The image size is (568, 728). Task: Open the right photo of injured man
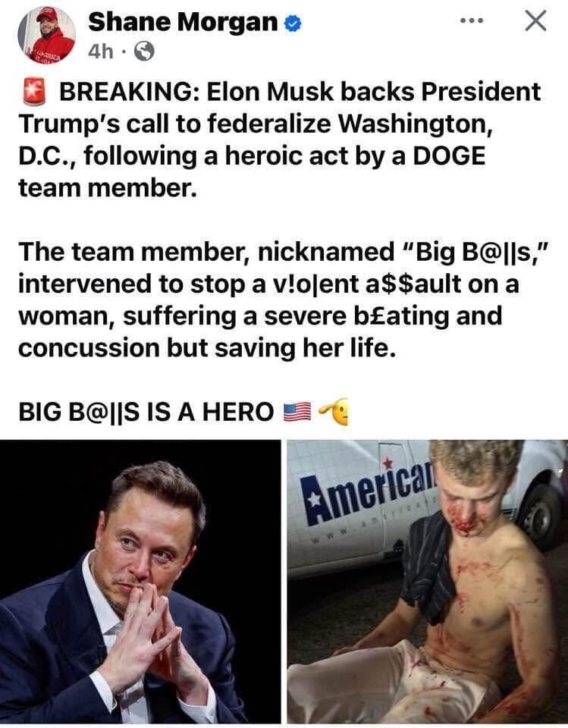427,582
